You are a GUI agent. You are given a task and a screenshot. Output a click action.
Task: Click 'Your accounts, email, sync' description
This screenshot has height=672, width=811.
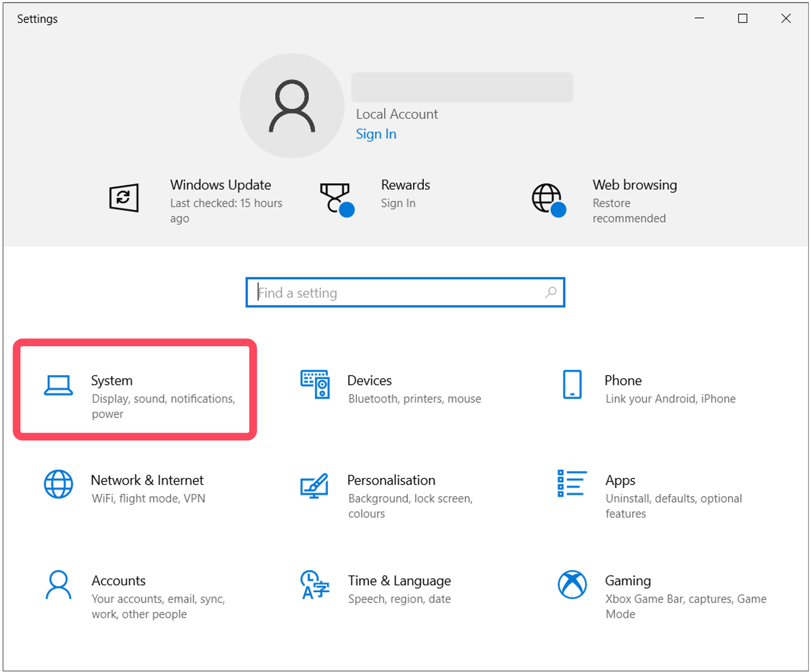pyautogui.click(x=158, y=606)
